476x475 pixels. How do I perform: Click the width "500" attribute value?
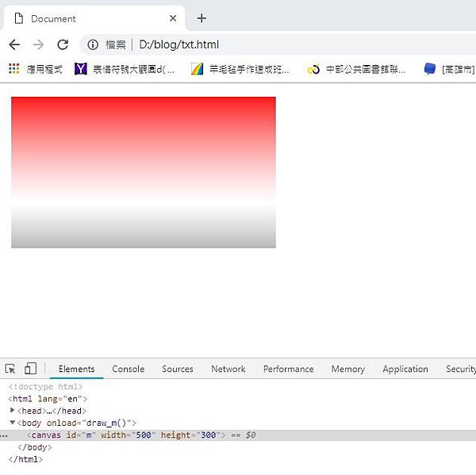coord(144,435)
